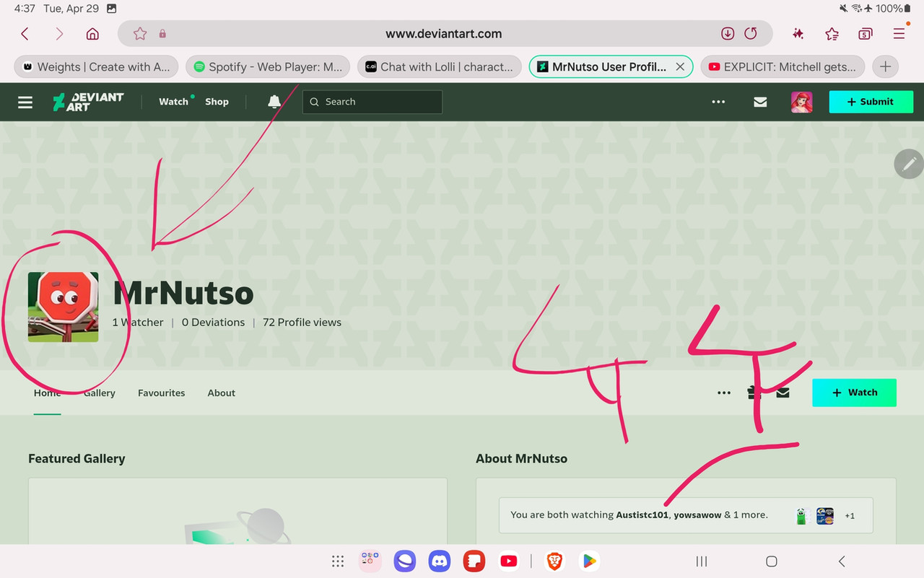
Task: Tap the Android home button
Action: pos(771,561)
